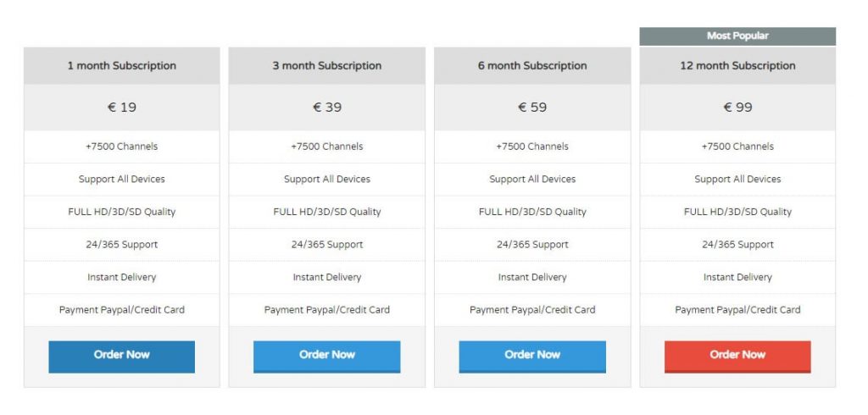
Task: Select the Most Popular banner
Action: (x=737, y=36)
